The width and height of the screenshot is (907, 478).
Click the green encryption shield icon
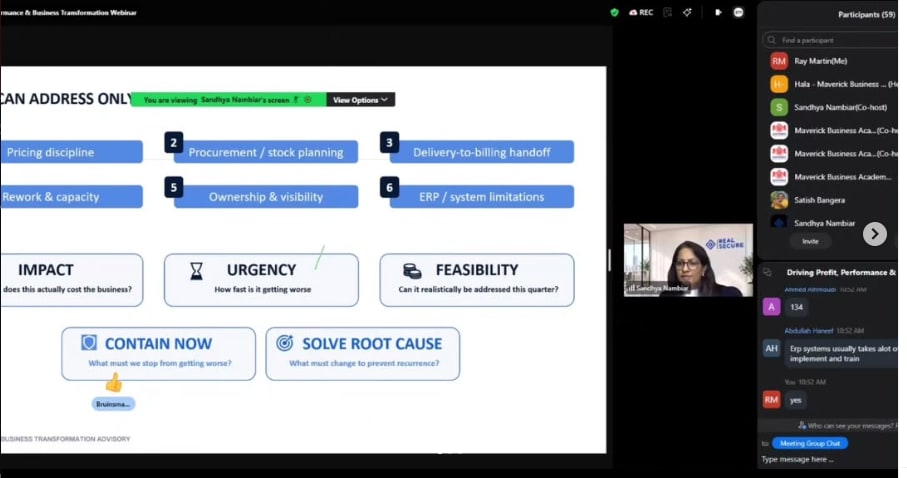(x=614, y=12)
